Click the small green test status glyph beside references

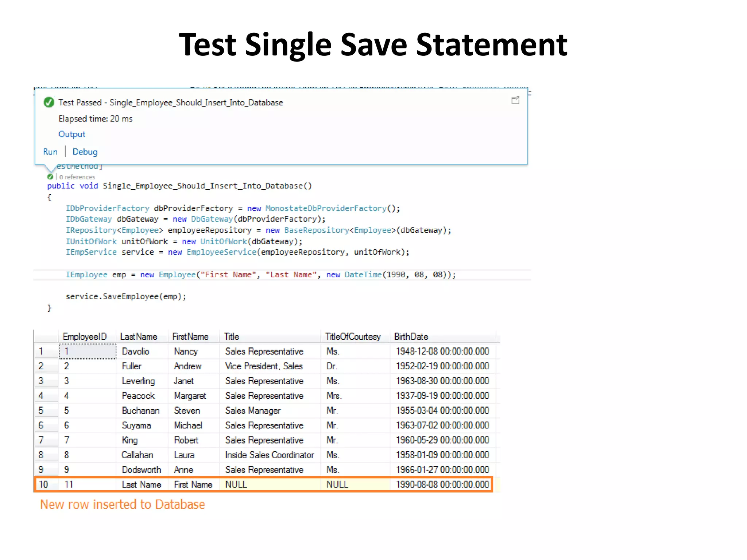pyautogui.click(x=50, y=177)
